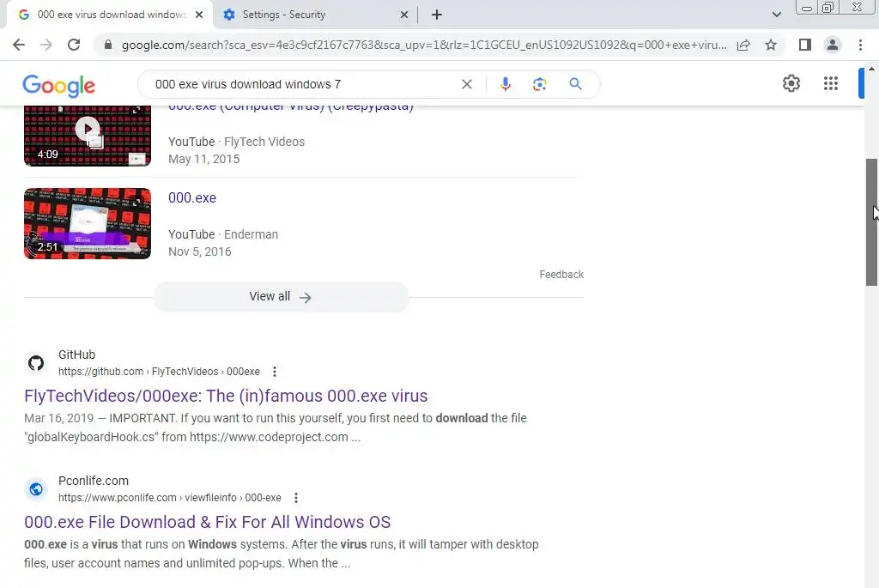Image resolution: width=879 pixels, height=588 pixels.
Task: Click the scrollbar up arrow
Action: [872, 69]
